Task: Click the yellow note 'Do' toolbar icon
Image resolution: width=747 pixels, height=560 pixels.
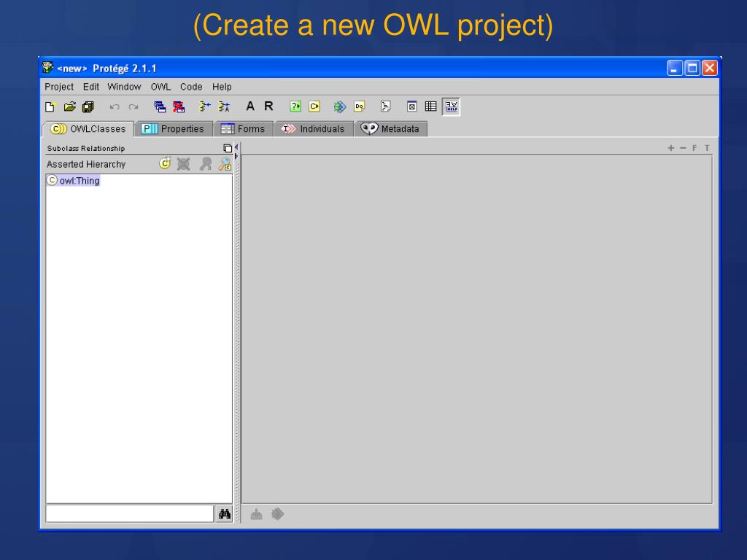Action: (360, 106)
